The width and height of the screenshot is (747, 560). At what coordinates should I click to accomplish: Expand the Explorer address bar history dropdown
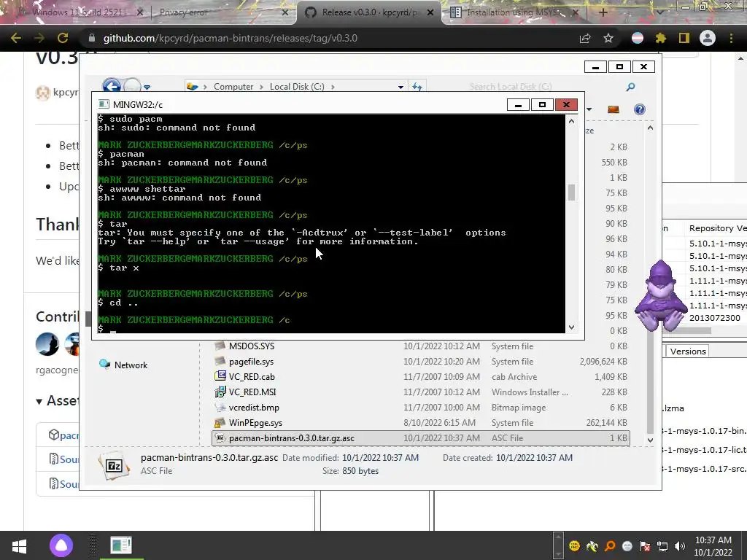pyautogui.click(x=400, y=87)
